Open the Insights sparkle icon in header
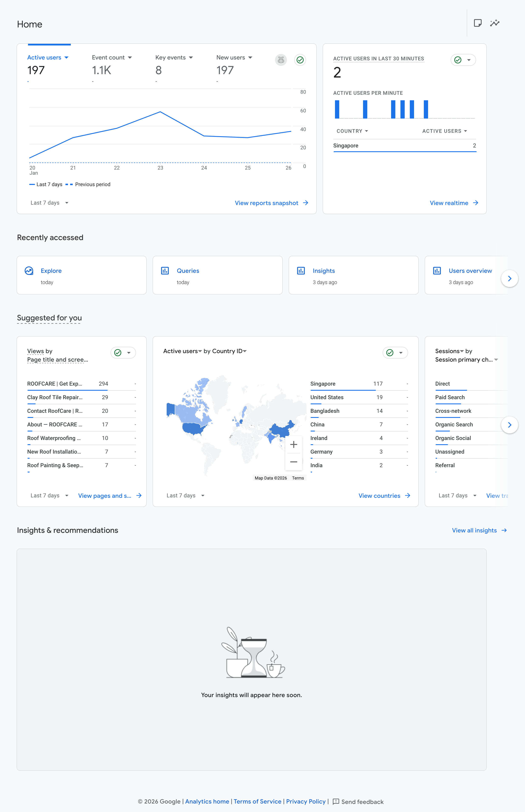 coord(495,23)
